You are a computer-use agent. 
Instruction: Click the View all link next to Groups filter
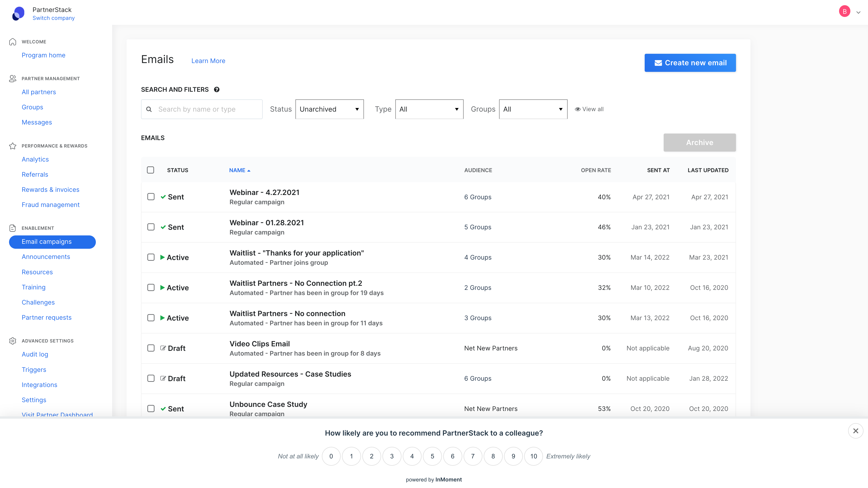(589, 109)
